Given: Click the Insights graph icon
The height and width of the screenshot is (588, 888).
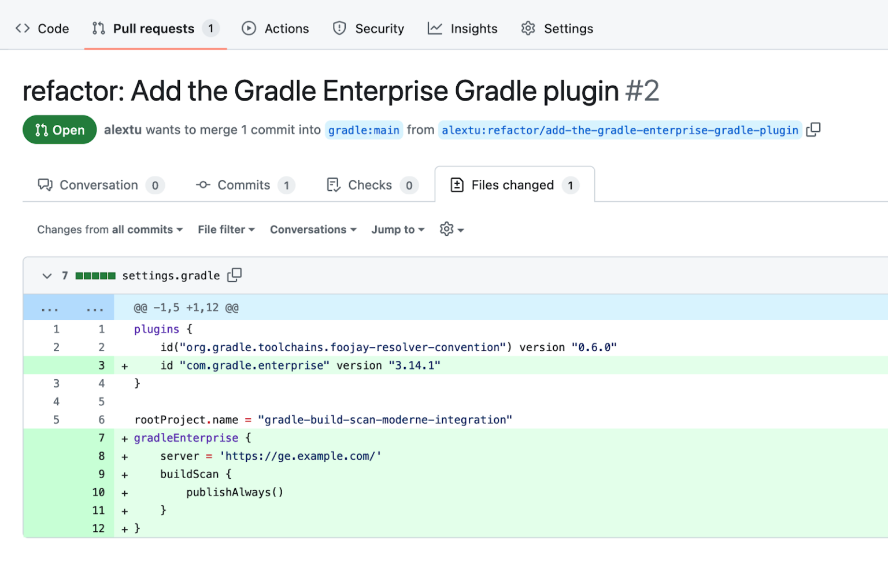Looking at the screenshot, I should [x=435, y=28].
